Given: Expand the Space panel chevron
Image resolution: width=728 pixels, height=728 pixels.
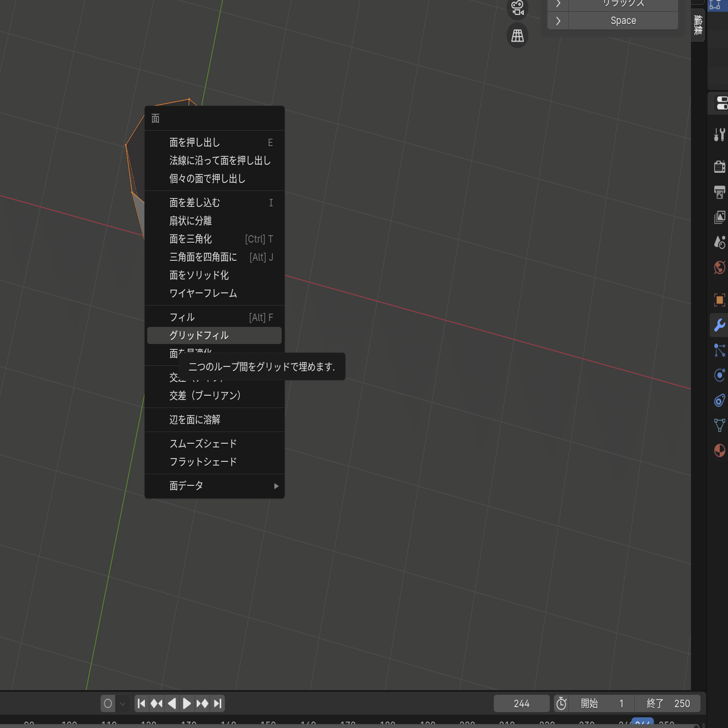Looking at the screenshot, I should pos(558,21).
